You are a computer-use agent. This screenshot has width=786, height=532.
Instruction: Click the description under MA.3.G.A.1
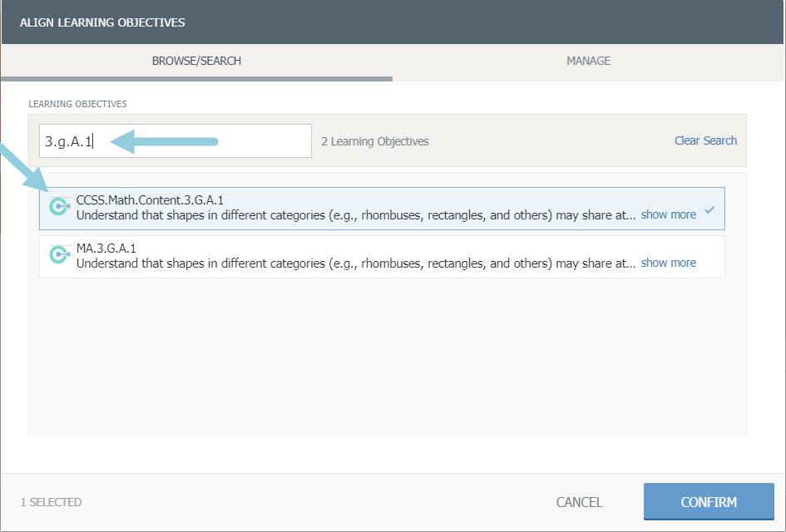point(356,263)
